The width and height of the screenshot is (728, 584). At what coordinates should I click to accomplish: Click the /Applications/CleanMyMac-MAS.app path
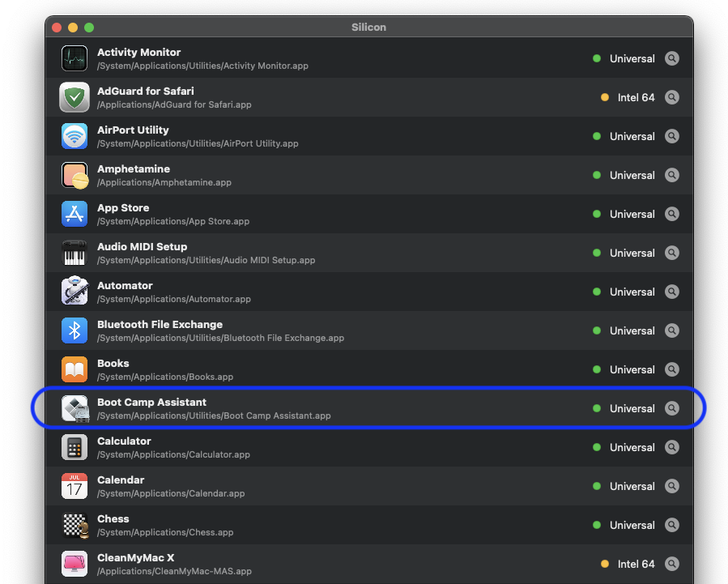[x=174, y=571]
